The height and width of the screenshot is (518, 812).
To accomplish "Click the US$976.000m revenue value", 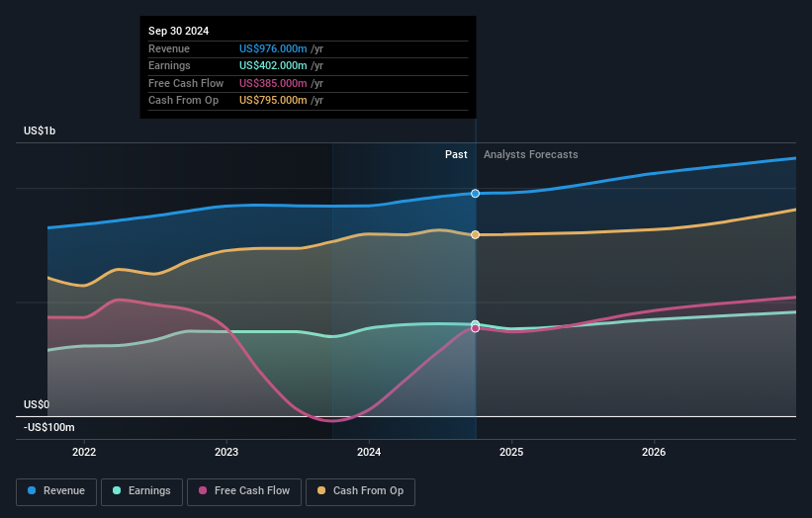I will (273, 48).
